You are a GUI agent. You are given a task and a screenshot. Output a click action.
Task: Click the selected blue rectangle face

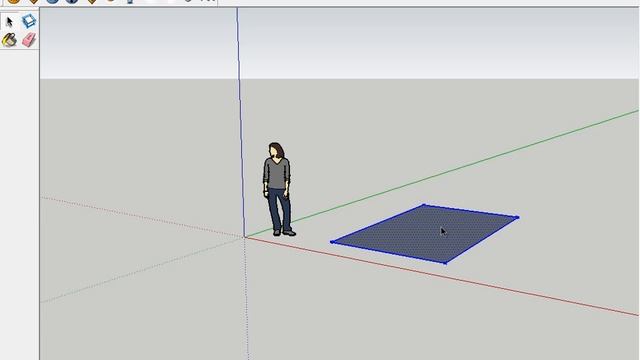click(424, 233)
